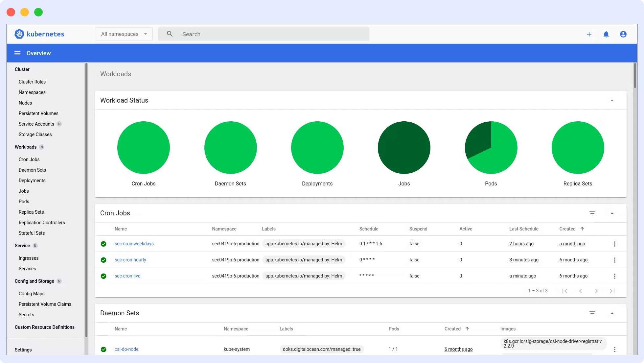Jump to the last page of Cron Jobs results
The width and height of the screenshot is (644, 363).
[612, 291]
